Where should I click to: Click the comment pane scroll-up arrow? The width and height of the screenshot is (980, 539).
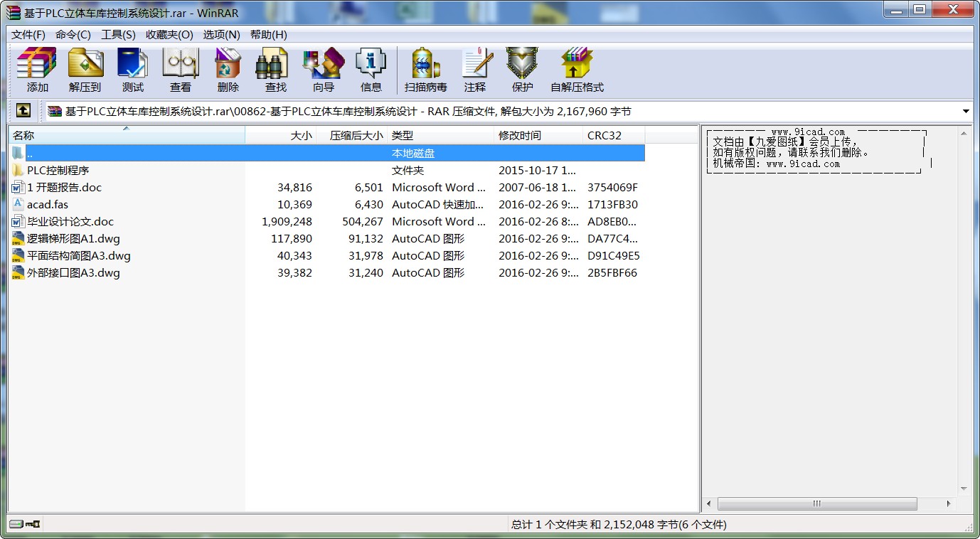964,132
